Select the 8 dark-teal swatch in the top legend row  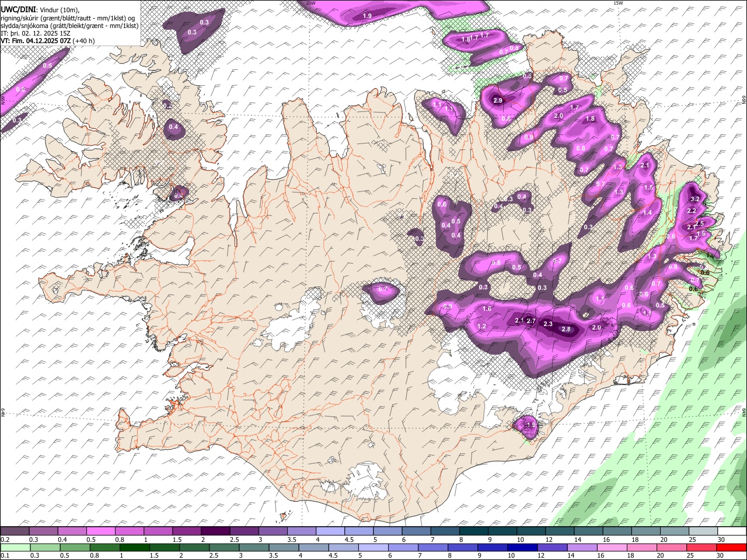(x=473, y=531)
